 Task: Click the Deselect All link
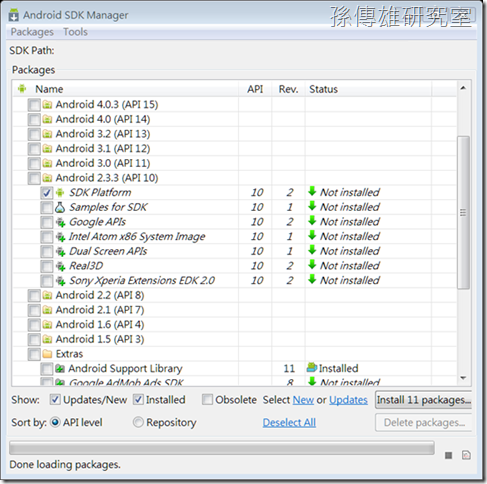click(x=289, y=423)
